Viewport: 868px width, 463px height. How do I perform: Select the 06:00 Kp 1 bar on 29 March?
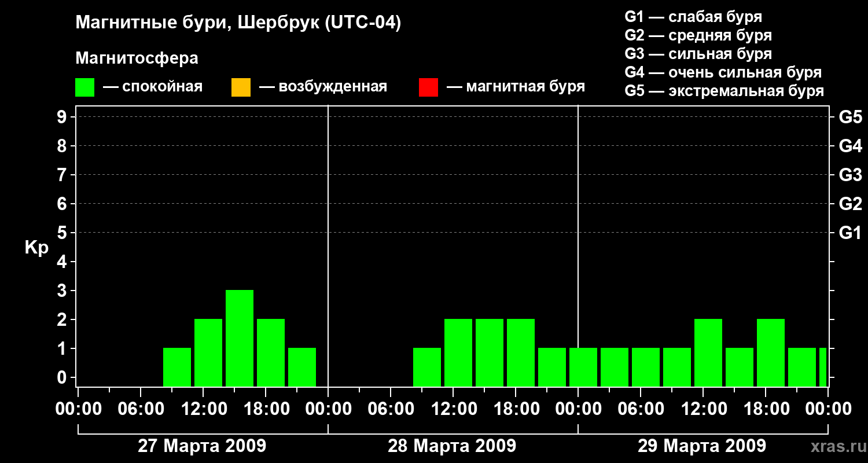click(x=646, y=367)
